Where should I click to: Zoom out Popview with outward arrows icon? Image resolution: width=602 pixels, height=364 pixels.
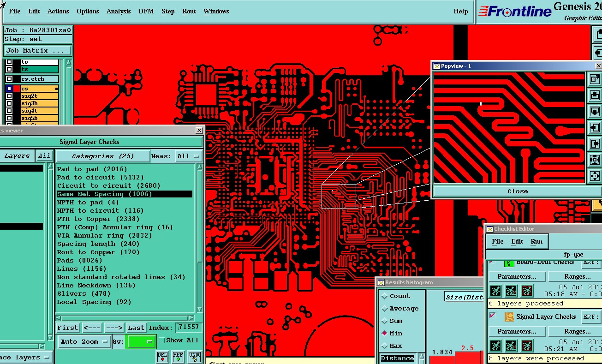[595, 176]
